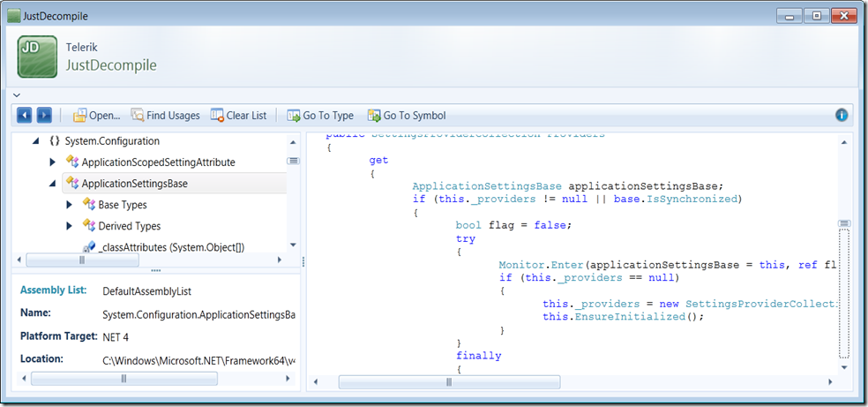Click the ApplicationScopedSettingAttribute class icon
The width and height of the screenshot is (868, 407).
[x=72, y=162]
